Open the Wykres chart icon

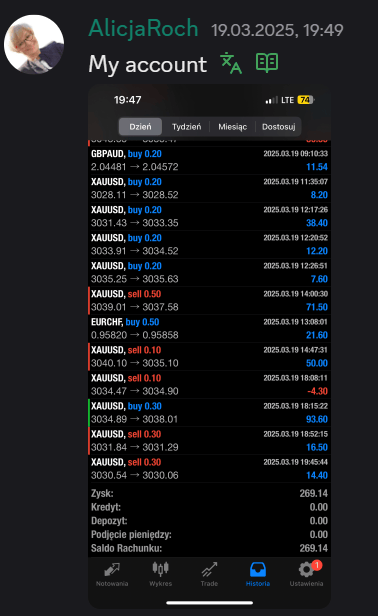pos(160,568)
